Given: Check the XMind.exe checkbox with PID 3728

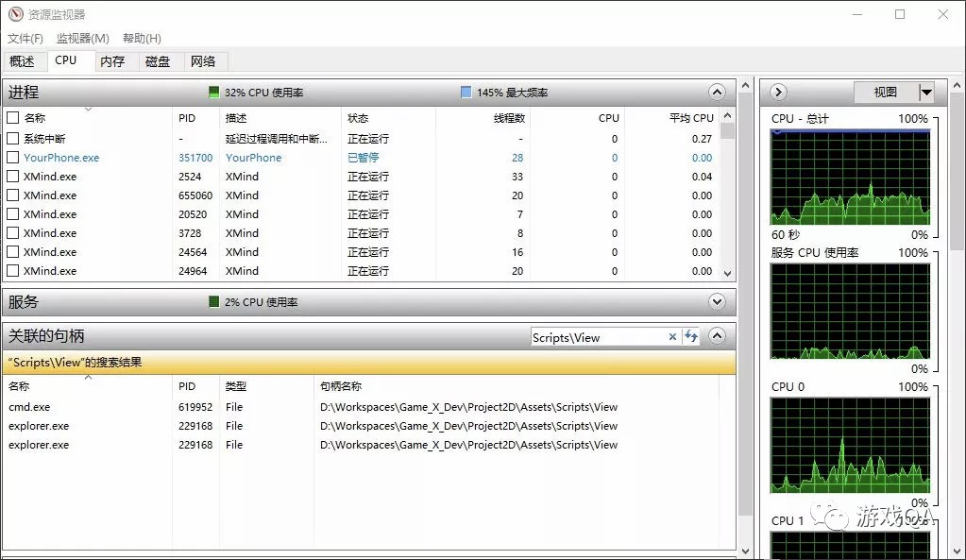Looking at the screenshot, I should click(x=12, y=233).
